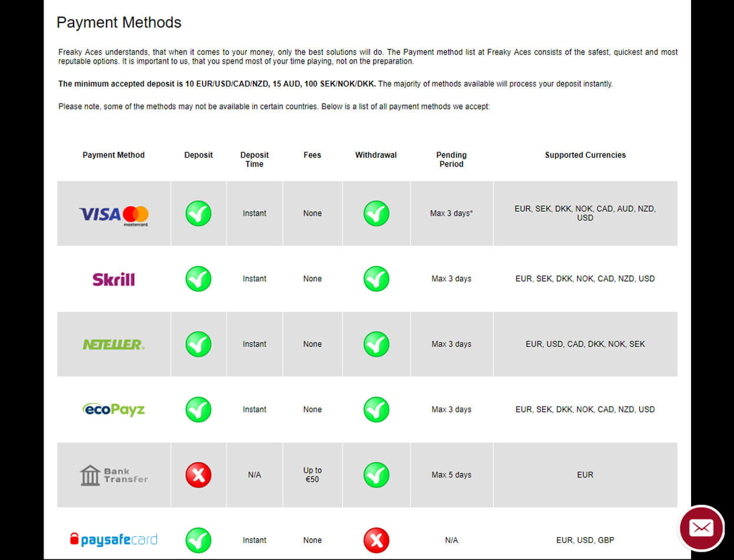Click the red X in Bank Transfer deposit

(198, 475)
